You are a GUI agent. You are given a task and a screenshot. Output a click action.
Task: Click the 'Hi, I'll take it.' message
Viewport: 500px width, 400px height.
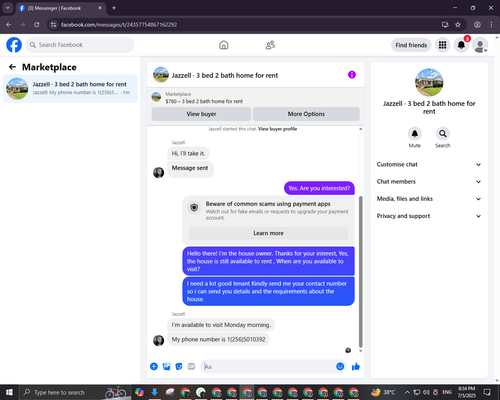pos(188,153)
